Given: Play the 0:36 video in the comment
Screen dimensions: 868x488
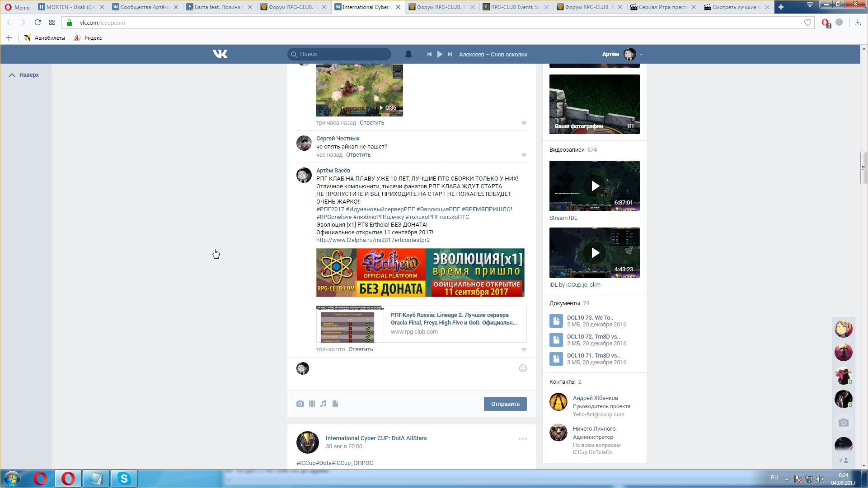Looking at the screenshot, I should click(x=360, y=90).
